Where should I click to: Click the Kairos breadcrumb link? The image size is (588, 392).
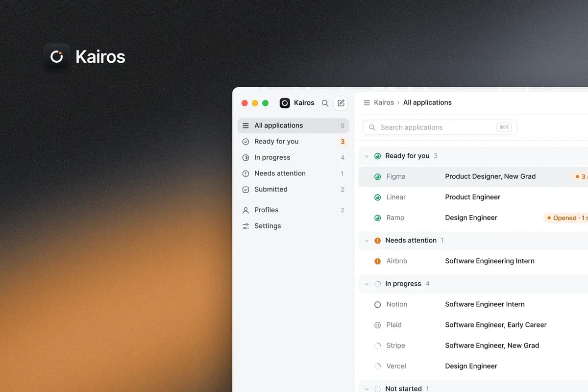click(x=384, y=102)
